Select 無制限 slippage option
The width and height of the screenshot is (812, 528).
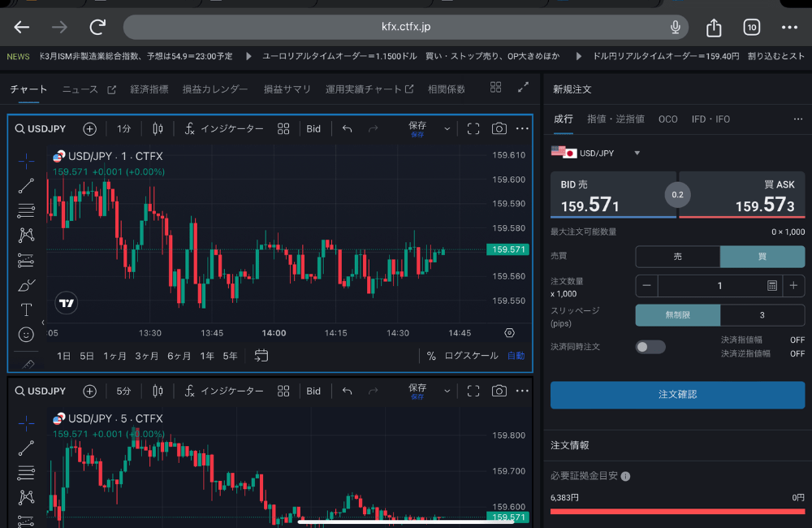point(677,315)
